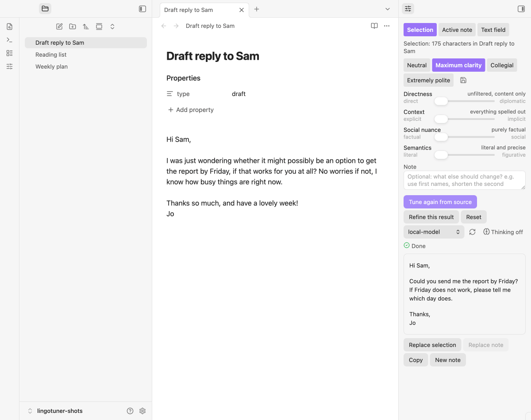Open the Reading list note
The height and width of the screenshot is (420, 531).
tap(86, 54)
